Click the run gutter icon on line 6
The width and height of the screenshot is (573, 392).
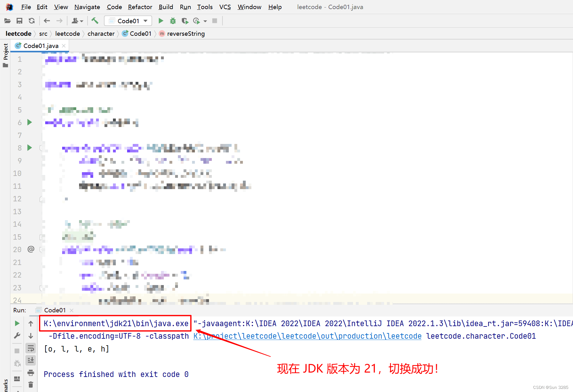tap(29, 122)
